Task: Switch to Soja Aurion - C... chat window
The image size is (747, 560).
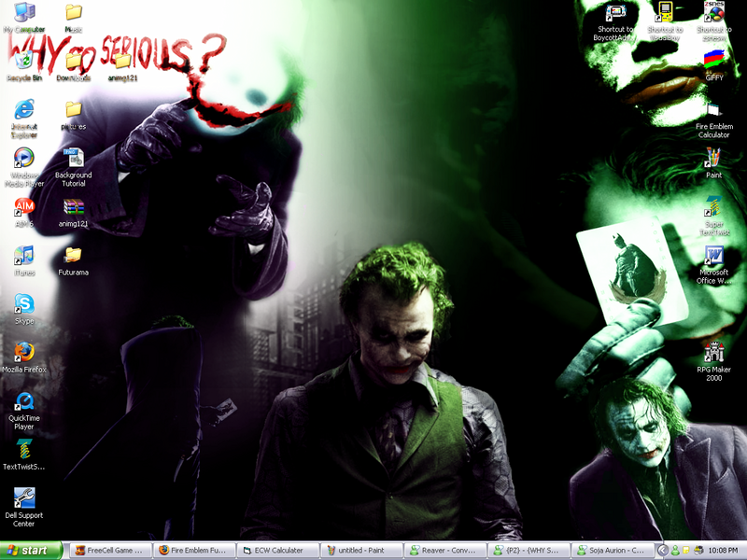Action: click(613, 551)
